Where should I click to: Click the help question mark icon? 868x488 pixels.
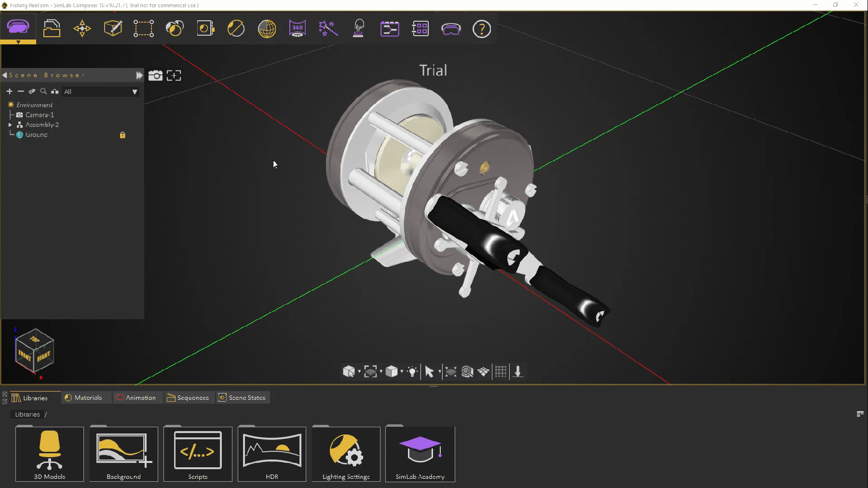[481, 29]
